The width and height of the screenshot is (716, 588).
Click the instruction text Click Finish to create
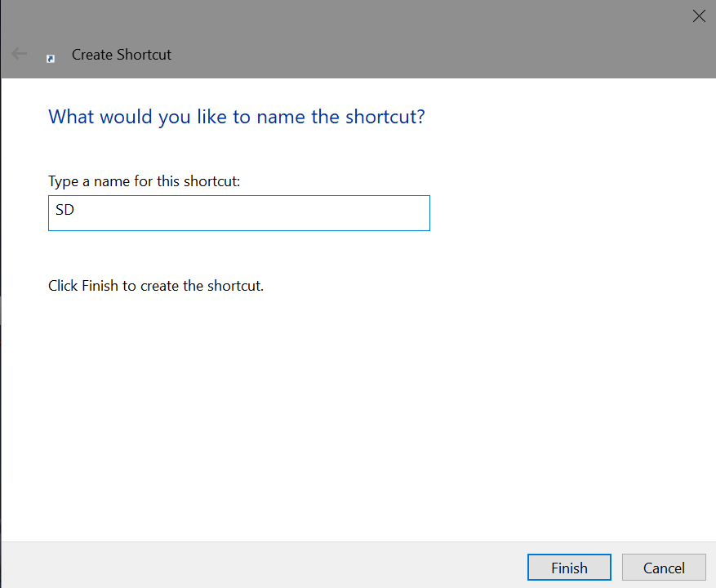coord(156,286)
